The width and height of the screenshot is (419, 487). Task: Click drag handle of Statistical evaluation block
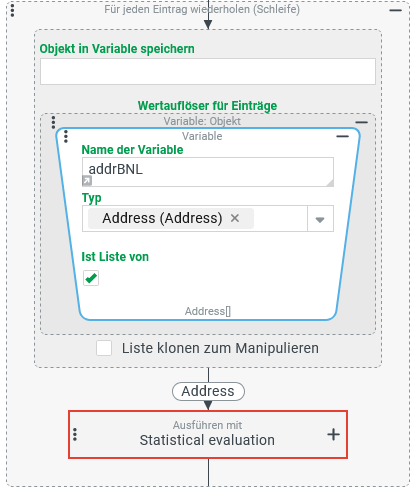click(x=75, y=434)
